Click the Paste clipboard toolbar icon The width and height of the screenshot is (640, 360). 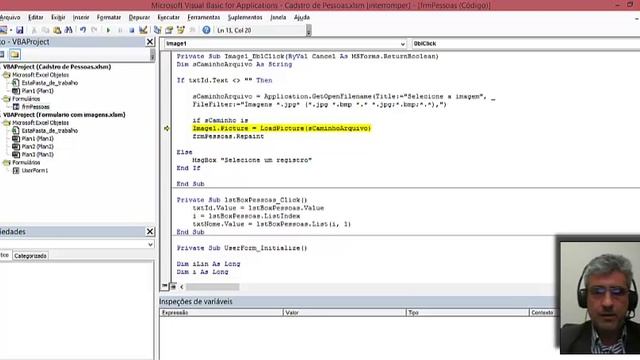point(57,30)
